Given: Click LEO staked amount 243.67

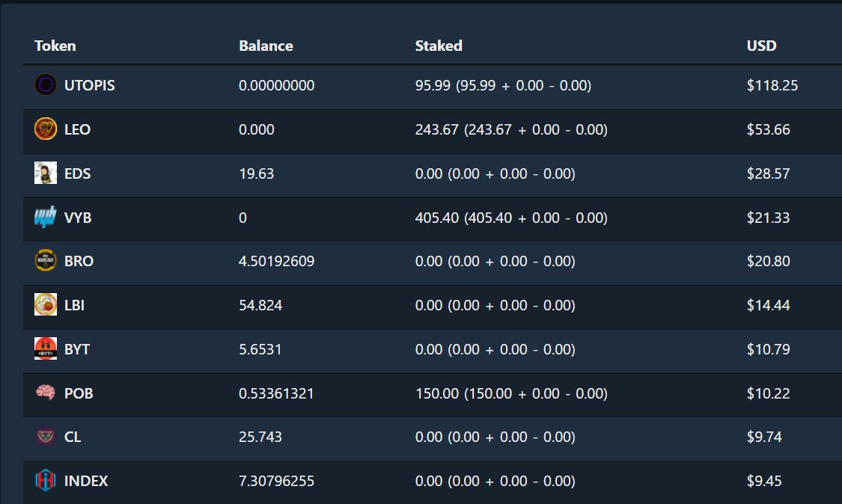Looking at the screenshot, I should [437, 129].
